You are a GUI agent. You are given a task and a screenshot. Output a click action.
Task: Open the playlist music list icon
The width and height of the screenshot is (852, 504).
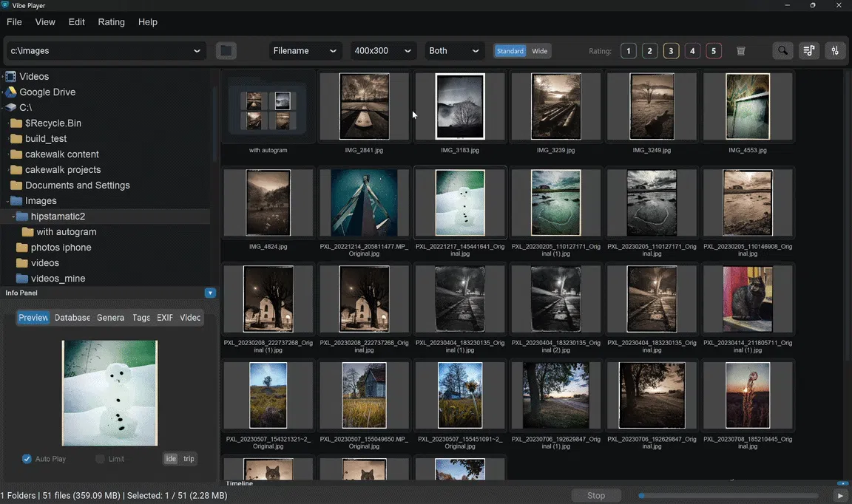coord(808,50)
